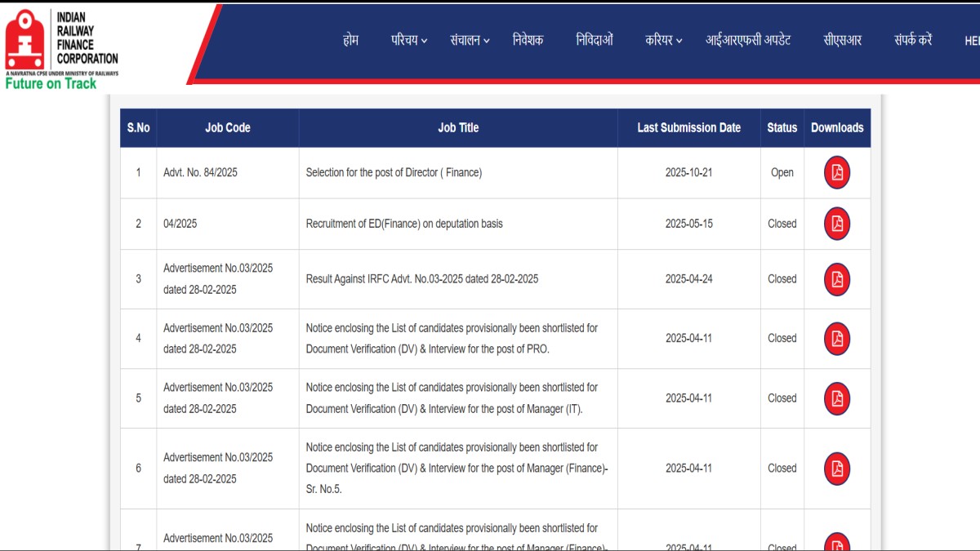Expand the करियर dropdown menu

tap(663, 40)
